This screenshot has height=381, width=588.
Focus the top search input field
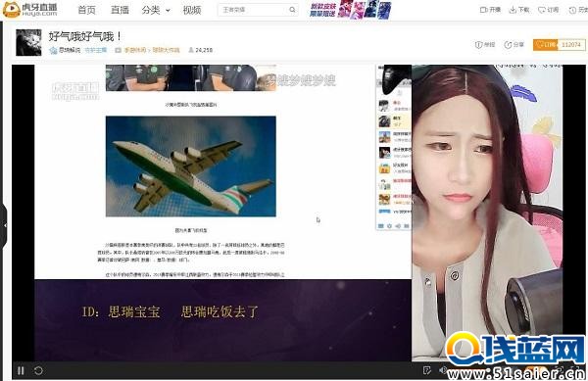pos(253,10)
